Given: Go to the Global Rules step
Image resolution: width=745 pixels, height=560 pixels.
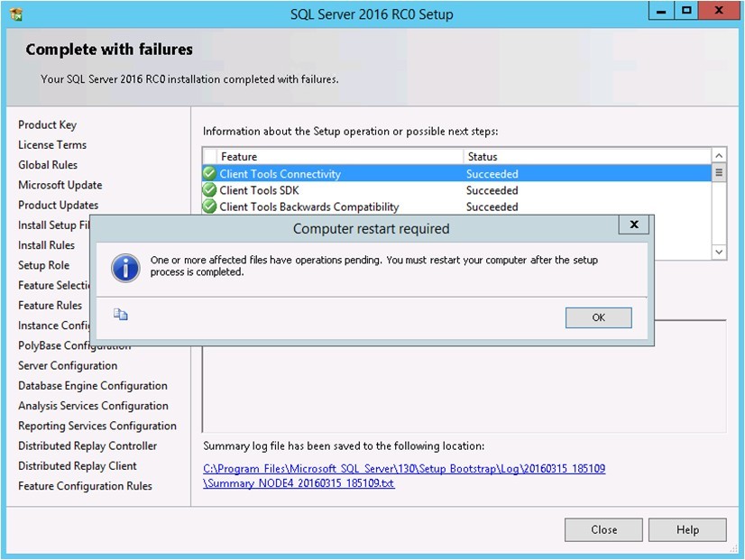Looking at the screenshot, I should pos(48,165).
